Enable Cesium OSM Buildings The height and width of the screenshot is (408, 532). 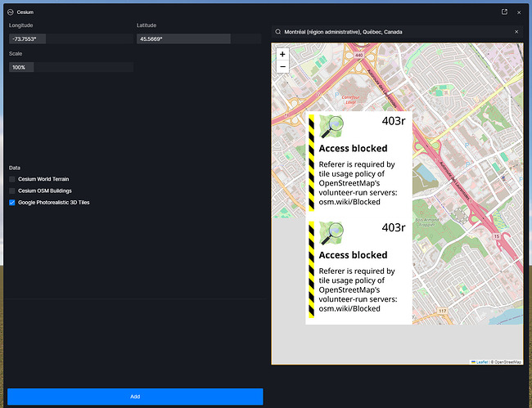tap(12, 191)
